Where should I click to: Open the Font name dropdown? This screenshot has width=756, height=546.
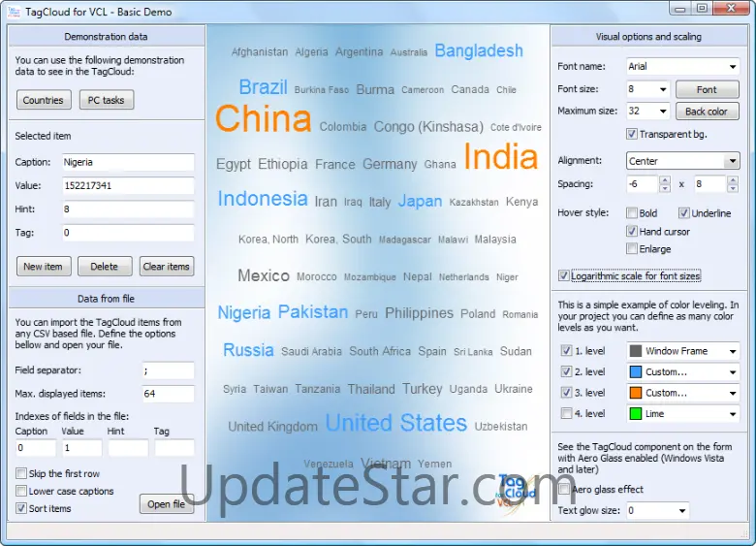coord(733,67)
